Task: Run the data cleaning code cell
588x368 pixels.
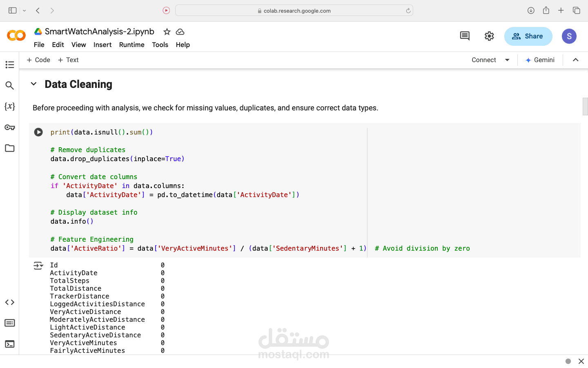Action: coord(38,132)
